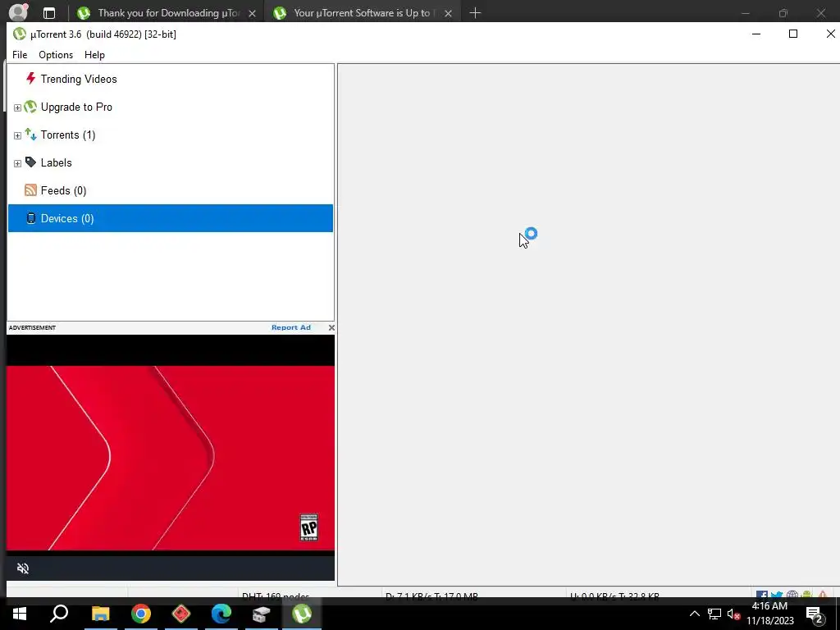Open the browser profile avatar
This screenshot has width=840, height=630.
pyautogui.click(x=19, y=12)
